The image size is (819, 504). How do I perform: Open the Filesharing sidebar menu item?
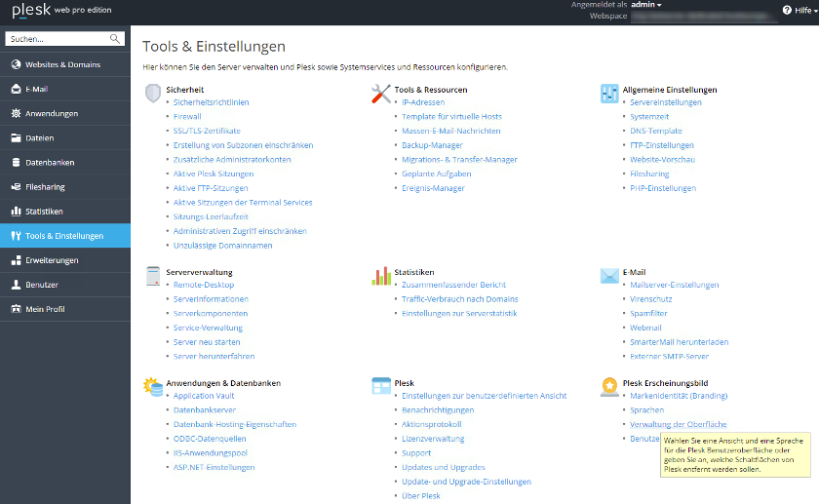65,187
